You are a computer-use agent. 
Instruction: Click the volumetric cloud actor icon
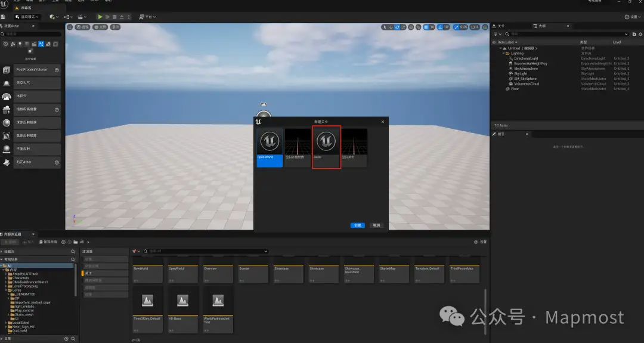[x=7, y=97]
